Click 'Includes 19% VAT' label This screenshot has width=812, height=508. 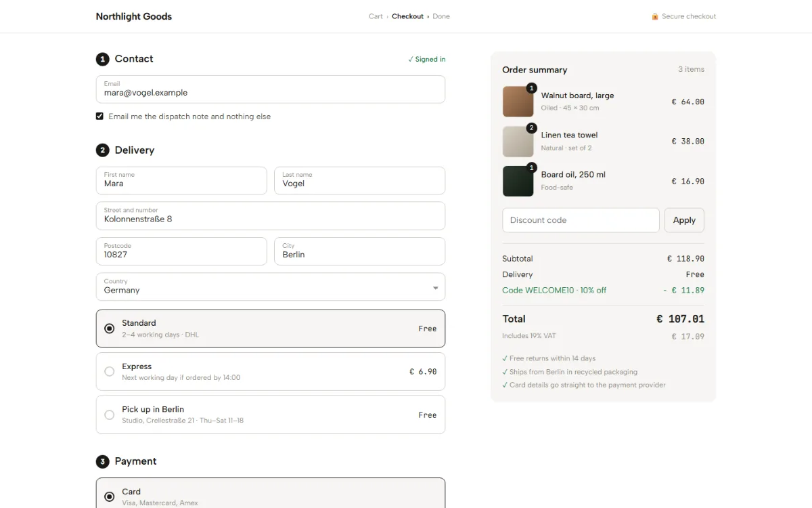529,336
